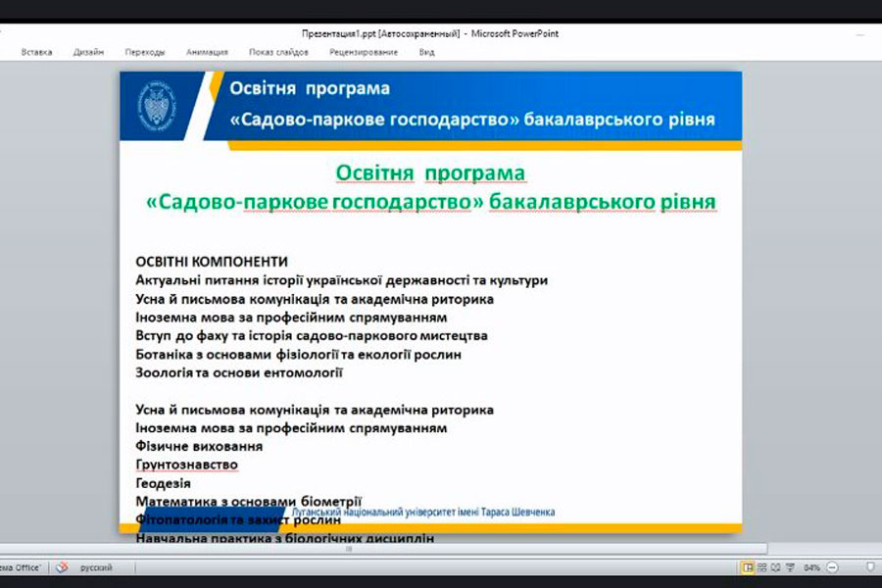Click line 'Фізичне виховання'
882x588 pixels.
point(199,446)
